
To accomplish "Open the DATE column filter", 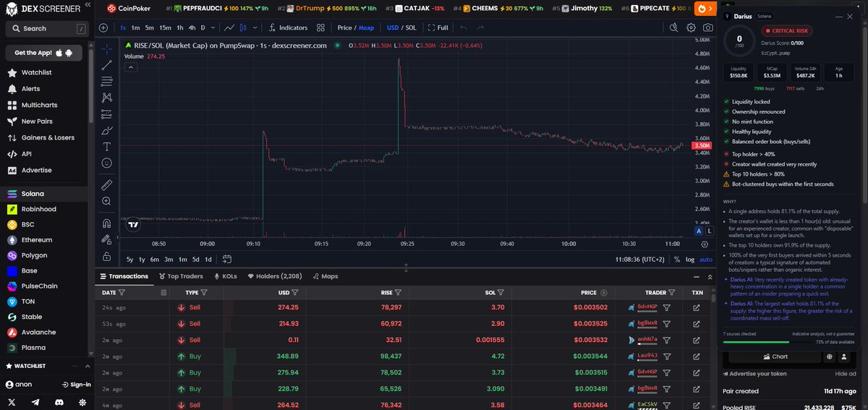I will 122,293.
